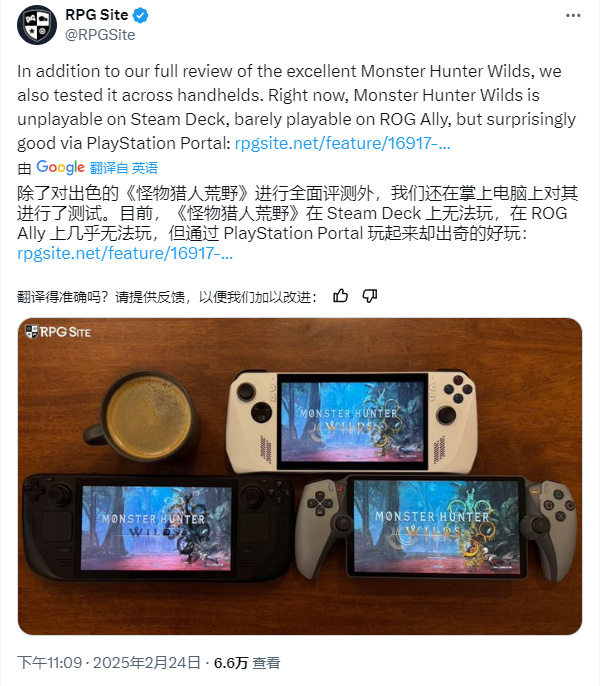Screen dimensions: 605x686
Task: Open the three-dot more options menu
Action: click(573, 16)
